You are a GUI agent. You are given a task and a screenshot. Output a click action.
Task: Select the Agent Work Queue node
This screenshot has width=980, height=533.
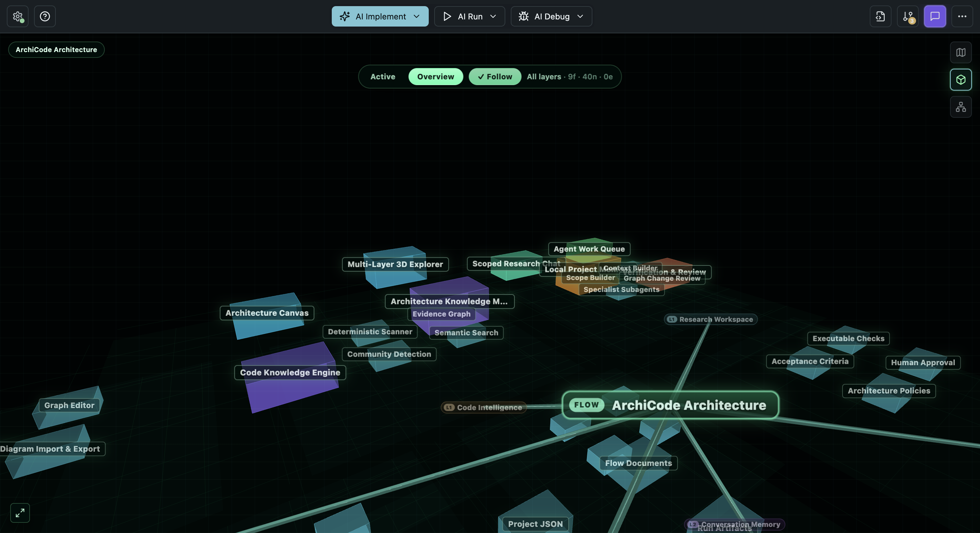coord(589,249)
